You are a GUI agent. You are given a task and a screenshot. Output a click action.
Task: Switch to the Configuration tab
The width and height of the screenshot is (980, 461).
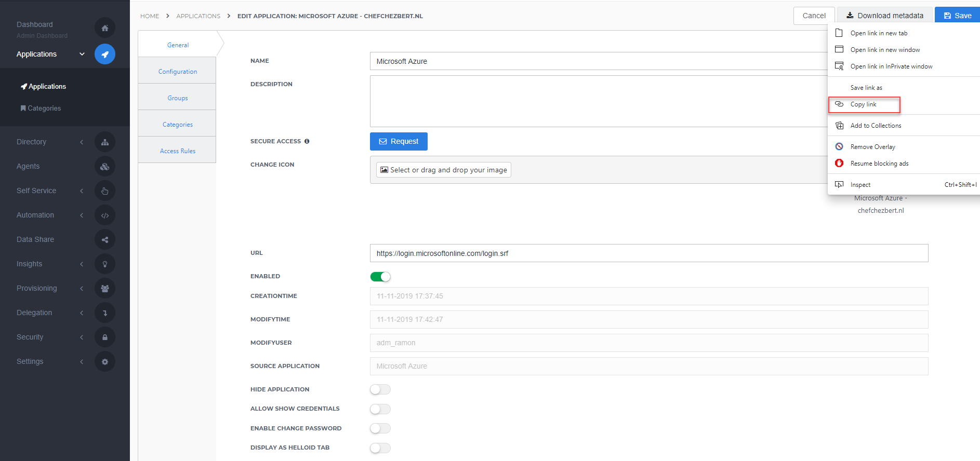coord(177,71)
